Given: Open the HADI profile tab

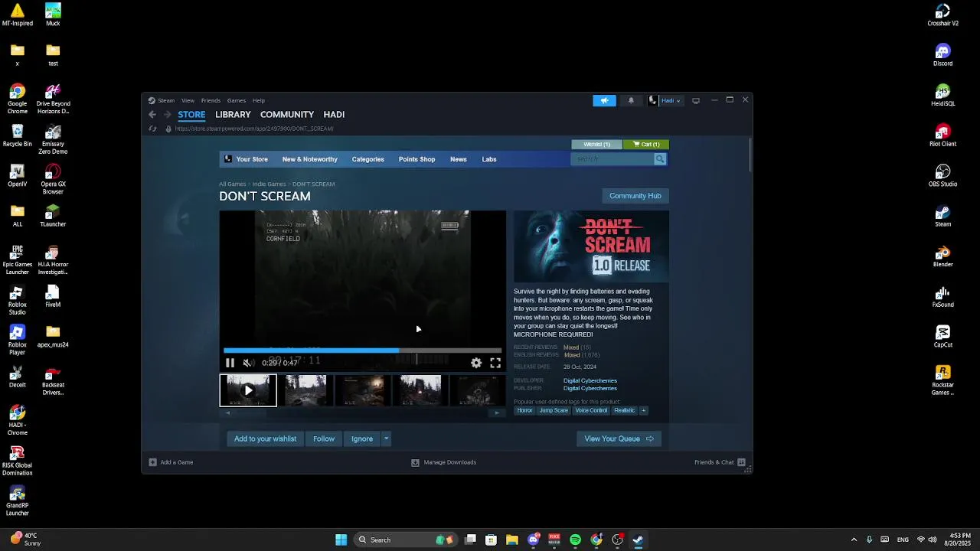Looking at the screenshot, I should (334, 114).
